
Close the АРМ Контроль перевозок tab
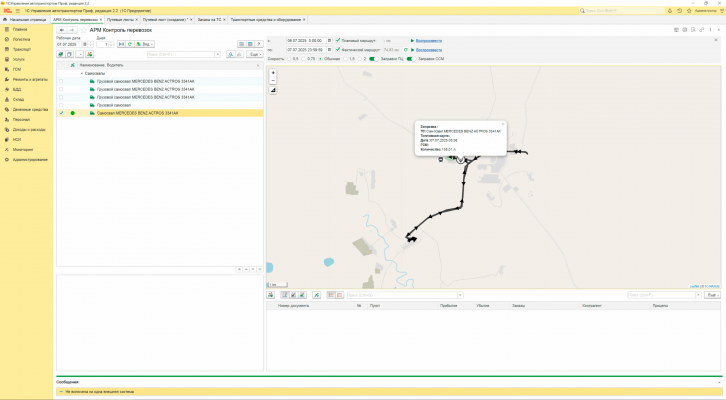pyautogui.click(x=101, y=19)
